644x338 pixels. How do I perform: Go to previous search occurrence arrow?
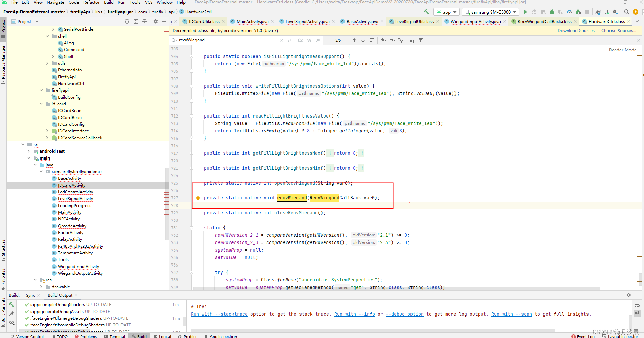pos(354,40)
